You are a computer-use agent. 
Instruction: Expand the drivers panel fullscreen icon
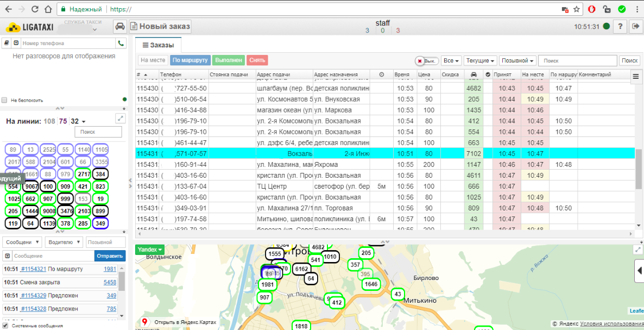[x=121, y=119]
